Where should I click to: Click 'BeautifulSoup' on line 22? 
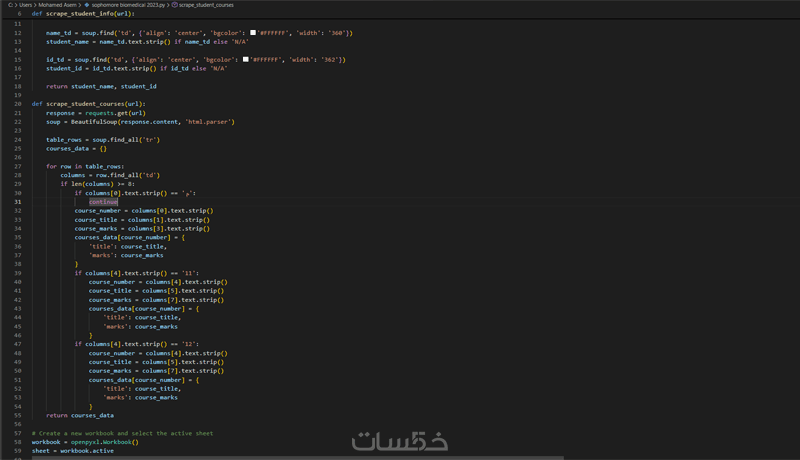[94, 122]
